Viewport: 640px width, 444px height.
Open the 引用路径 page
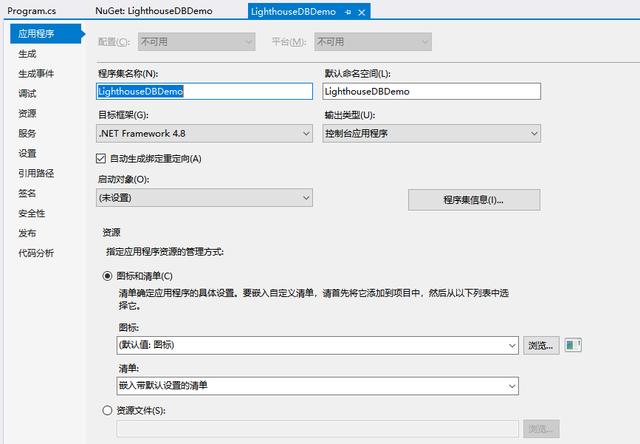click(36, 173)
